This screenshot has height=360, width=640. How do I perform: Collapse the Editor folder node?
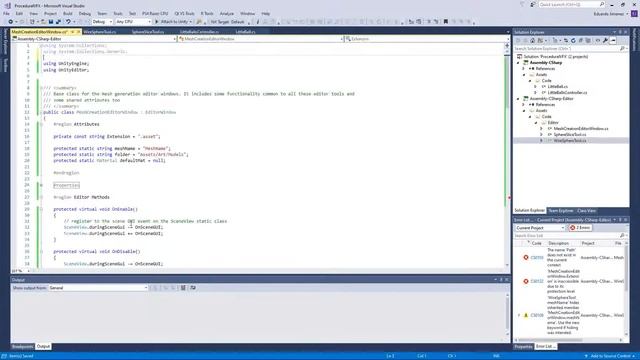pos(536,122)
